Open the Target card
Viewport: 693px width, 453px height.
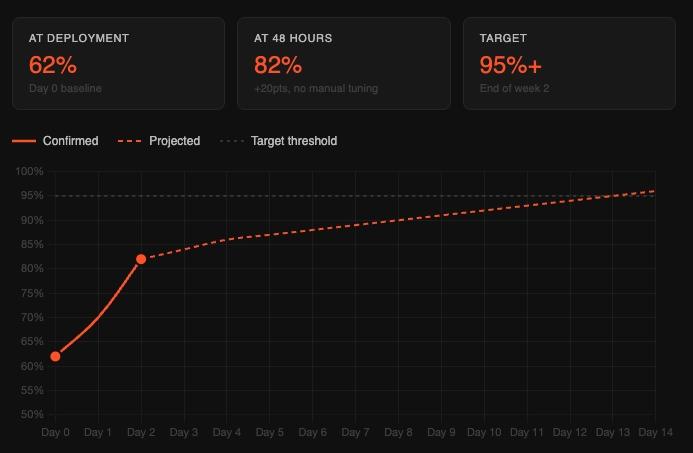point(570,63)
